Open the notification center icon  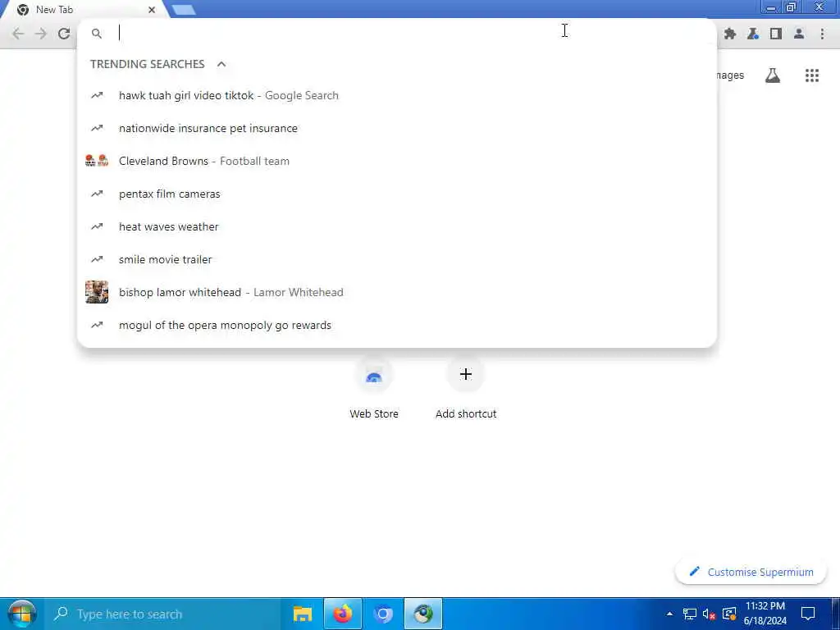(x=808, y=614)
